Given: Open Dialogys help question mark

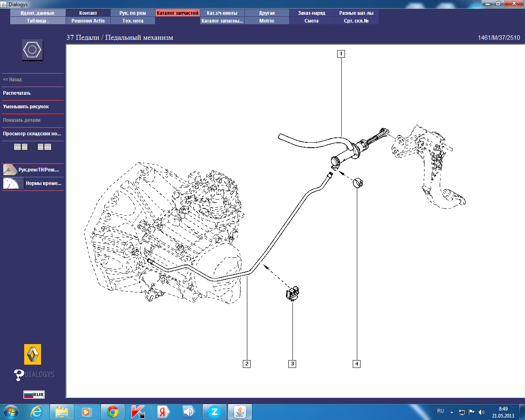Looking at the screenshot, I should pos(19,374).
